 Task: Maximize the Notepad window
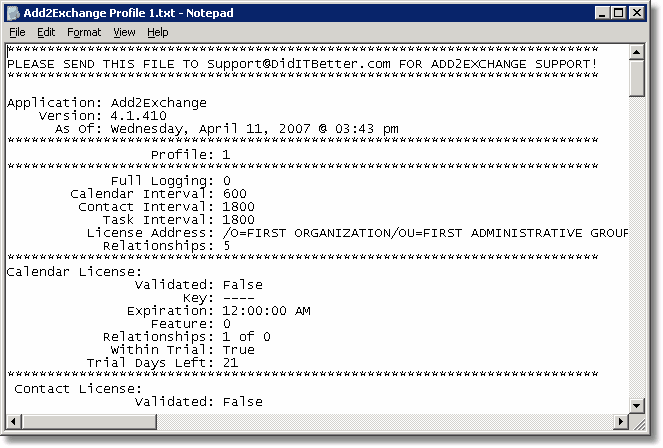pyautogui.click(x=618, y=13)
